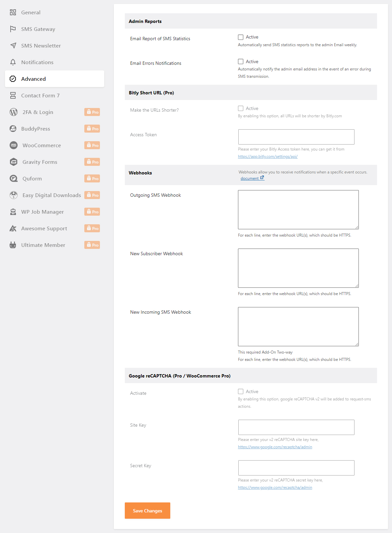Click the SMS Gateway flag icon
392x533 pixels.
(x=13, y=29)
